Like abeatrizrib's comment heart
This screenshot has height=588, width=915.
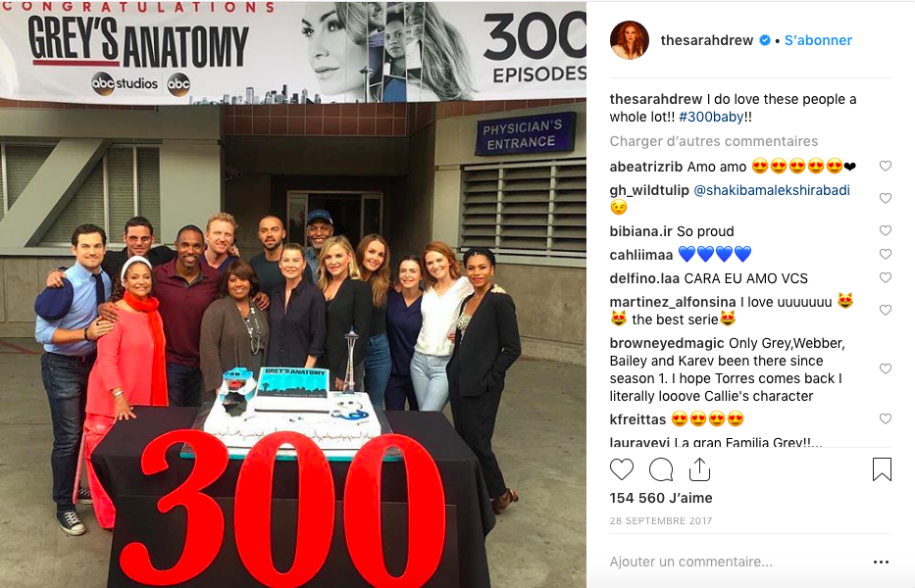pyautogui.click(x=886, y=166)
